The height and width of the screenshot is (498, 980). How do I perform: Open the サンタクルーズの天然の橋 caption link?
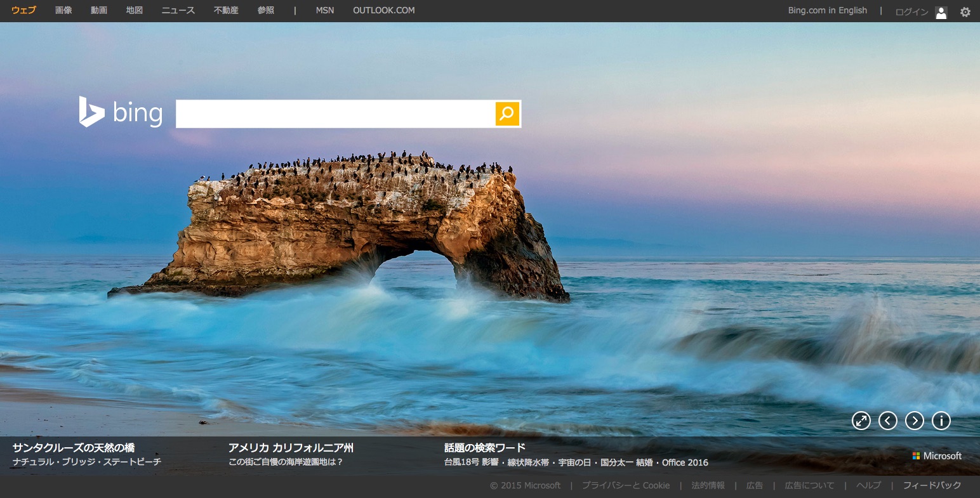tap(74, 447)
